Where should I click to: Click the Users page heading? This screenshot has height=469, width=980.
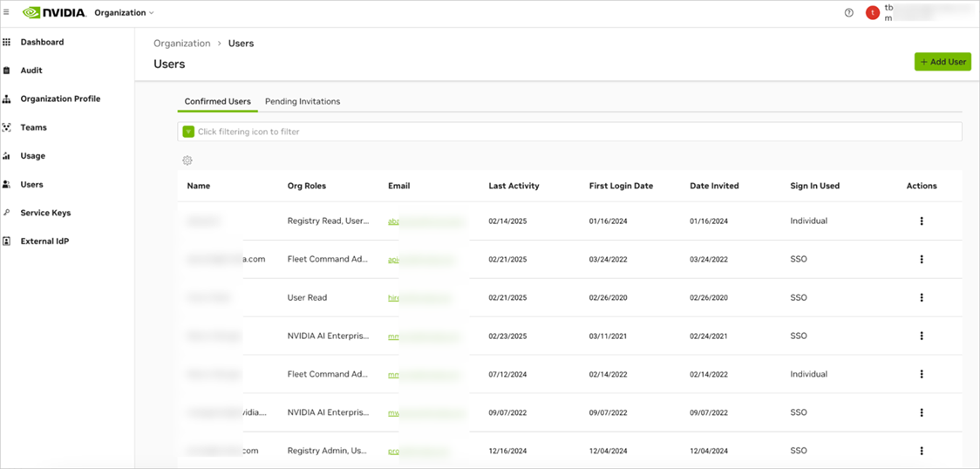(x=169, y=64)
